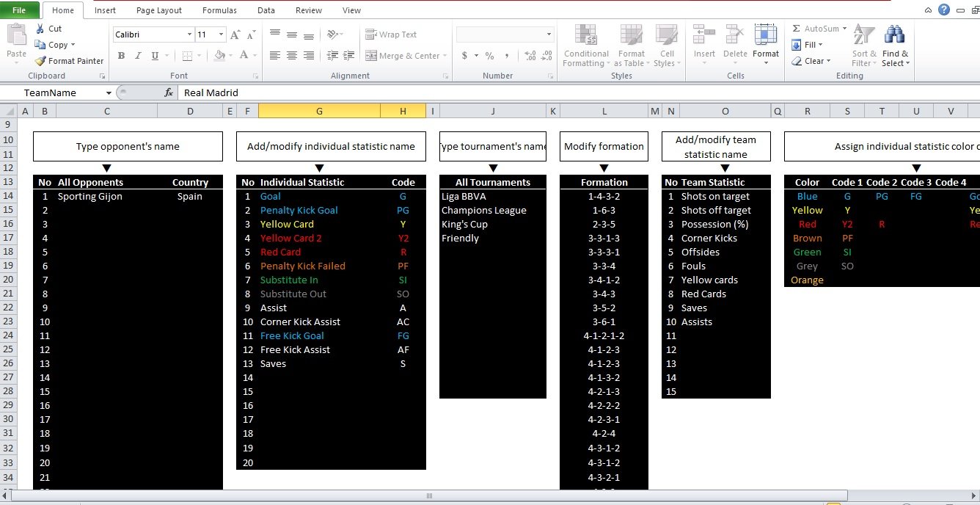Minimize the ribbon with caret icon
980x505 pixels.
(928, 10)
